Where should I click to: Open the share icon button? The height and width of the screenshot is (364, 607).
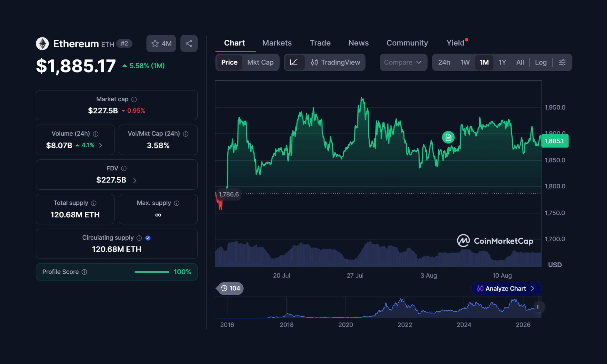tap(189, 44)
